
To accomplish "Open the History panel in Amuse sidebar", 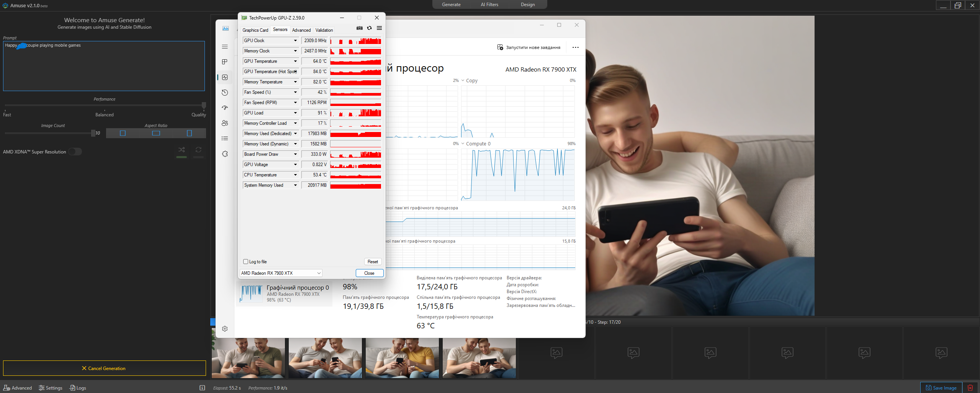I will click(225, 92).
